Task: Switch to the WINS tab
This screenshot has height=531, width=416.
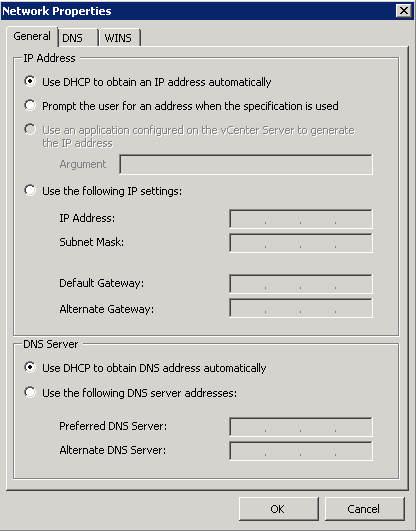Action: pos(120,38)
